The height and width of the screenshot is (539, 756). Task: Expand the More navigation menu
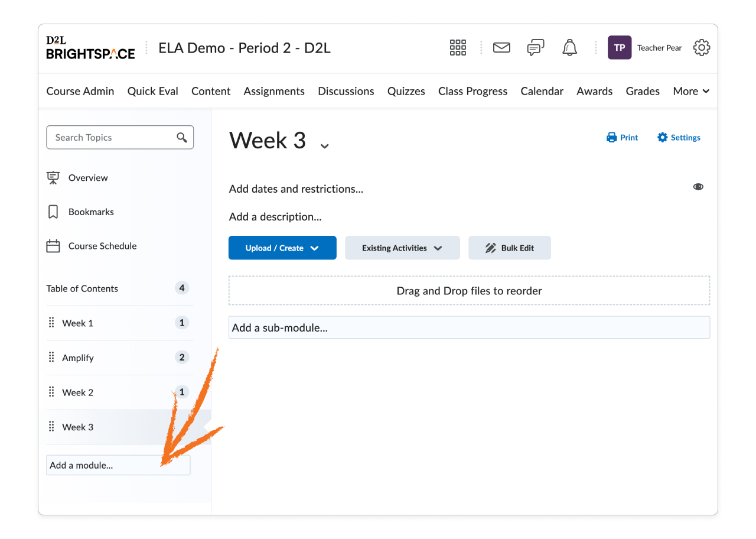pyautogui.click(x=691, y=91)
